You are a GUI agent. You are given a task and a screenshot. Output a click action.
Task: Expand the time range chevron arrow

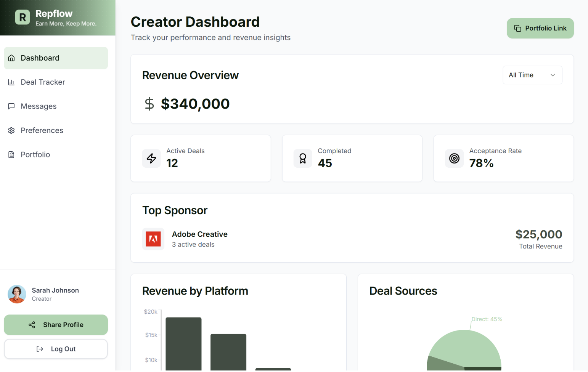click(x=553, y=75)
